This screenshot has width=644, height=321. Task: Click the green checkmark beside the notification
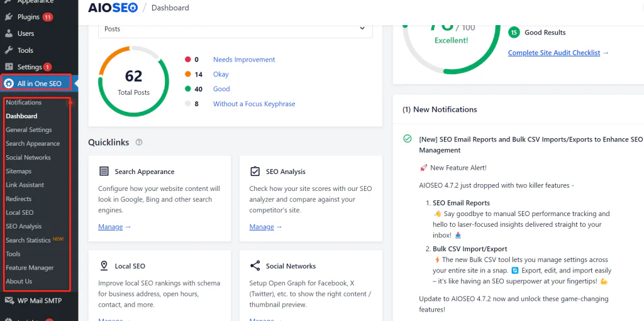tap(408, 139)
